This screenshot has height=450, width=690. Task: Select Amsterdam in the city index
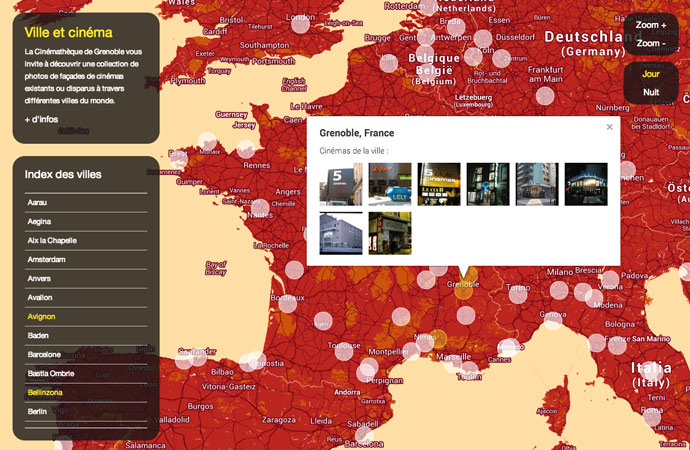point(46,259)
